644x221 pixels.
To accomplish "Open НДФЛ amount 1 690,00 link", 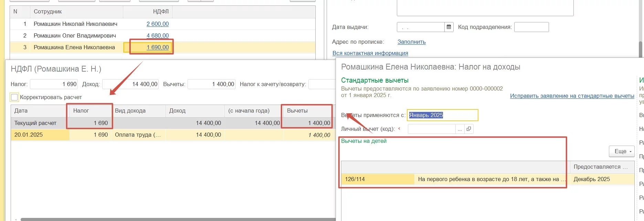I will pos(158,47).
